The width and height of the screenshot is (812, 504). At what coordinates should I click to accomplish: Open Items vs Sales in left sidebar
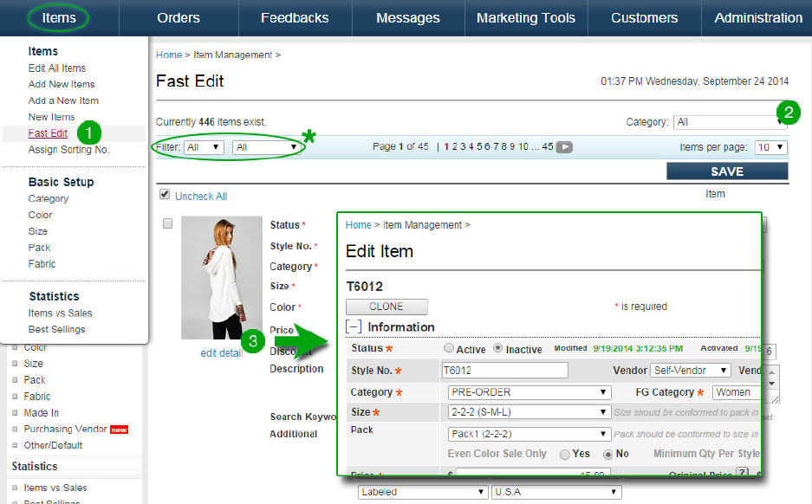click(x=55, y=488)
